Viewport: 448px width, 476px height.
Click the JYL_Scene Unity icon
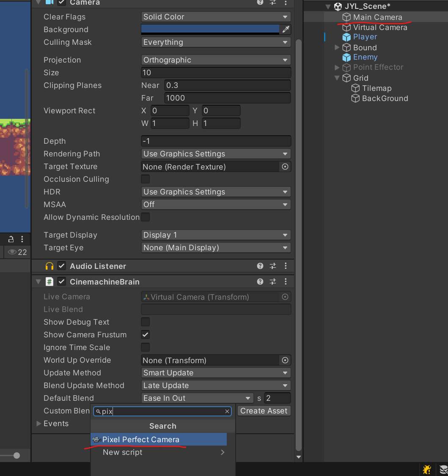click(338, 6)
